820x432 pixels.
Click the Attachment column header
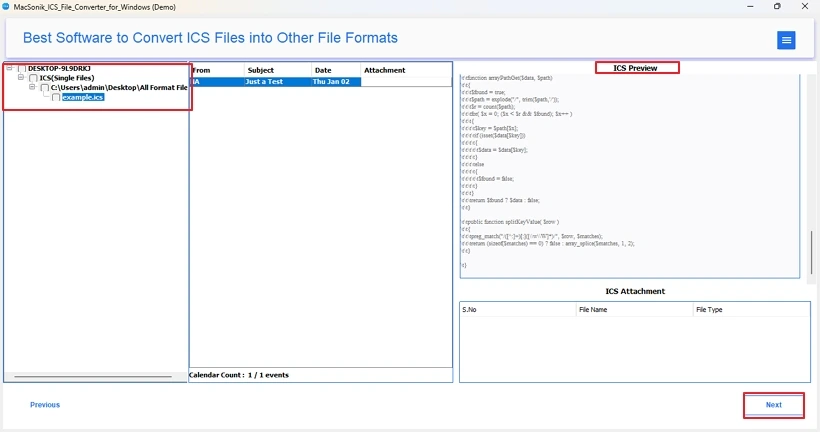(406, 70)
